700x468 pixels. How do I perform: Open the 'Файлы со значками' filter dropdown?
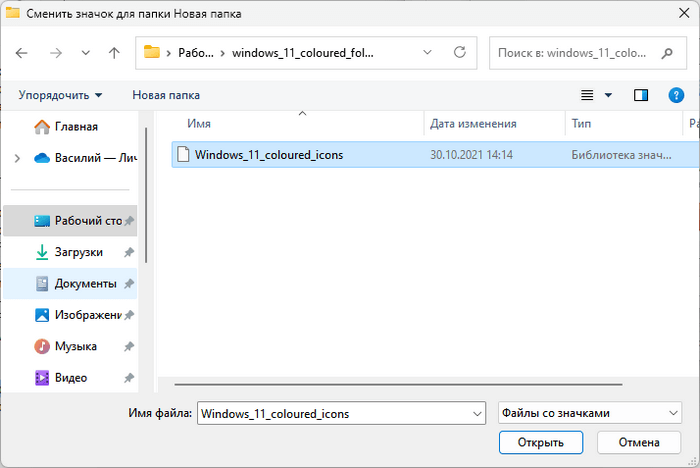pyautogui.click(x=590, y=413)
